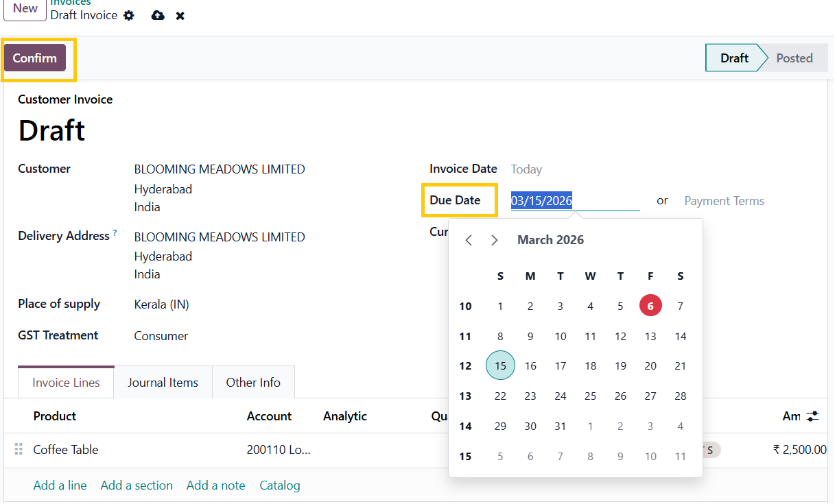
Task: Click the Delivery Address help question mark
Action: (x=115, y=233)
